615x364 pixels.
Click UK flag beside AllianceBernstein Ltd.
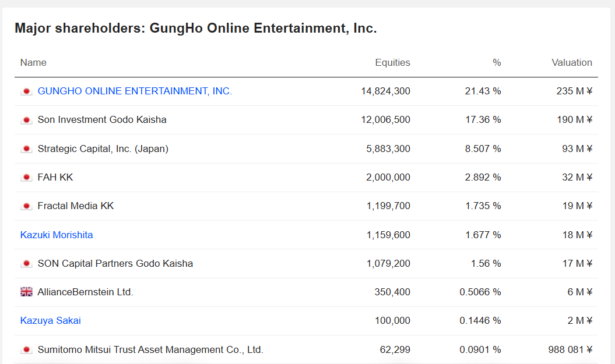point(26,292)
